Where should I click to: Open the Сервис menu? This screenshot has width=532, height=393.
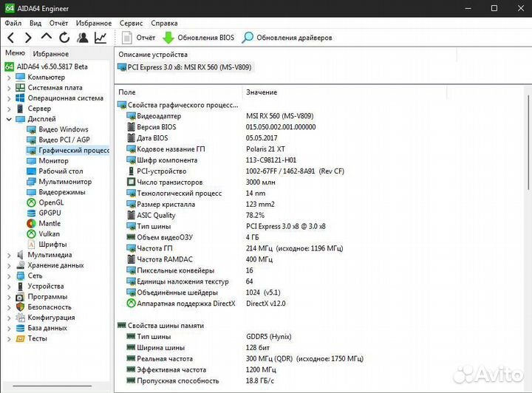132,23
